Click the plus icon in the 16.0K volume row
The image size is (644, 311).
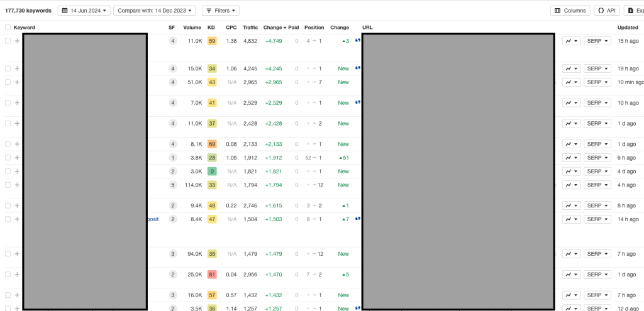pyautogui.click(x=17, y=295)
